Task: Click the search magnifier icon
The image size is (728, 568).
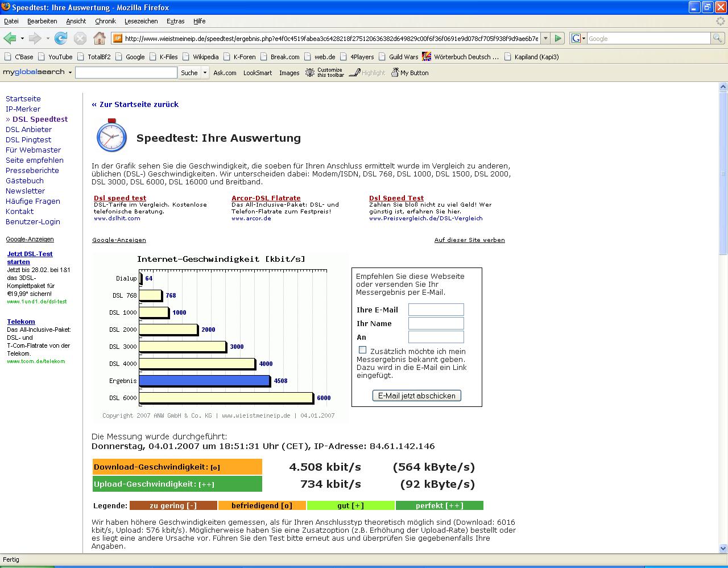Action: [x=718, y=38]
